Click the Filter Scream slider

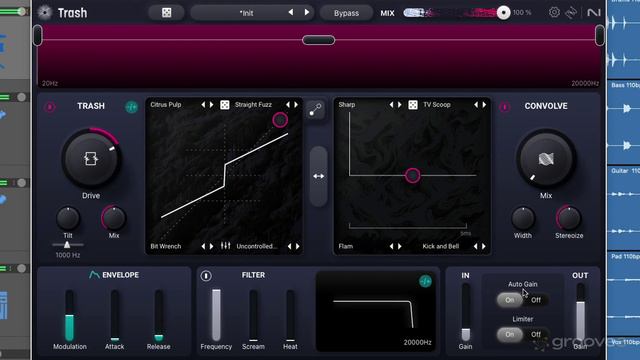click(x=253, y=316)
